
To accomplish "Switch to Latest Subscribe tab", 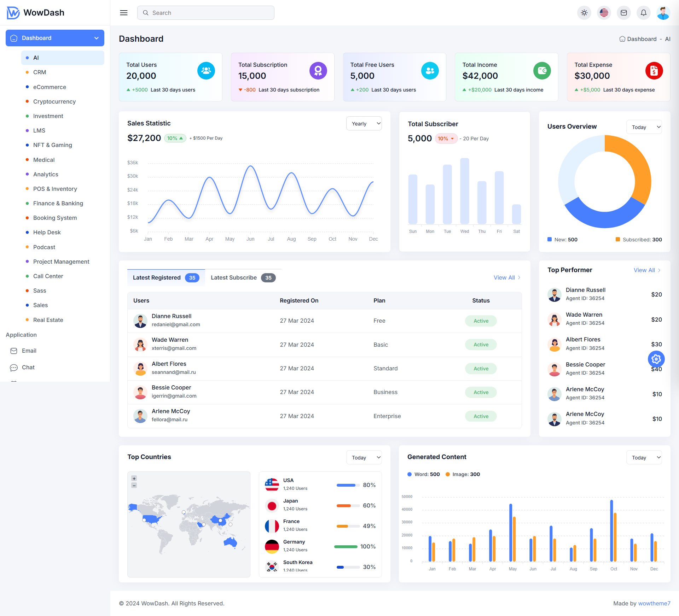I will point(243,277).
